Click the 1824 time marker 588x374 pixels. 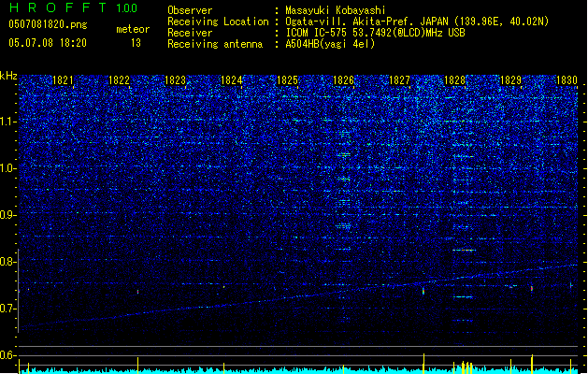click(x=231, y=79)
